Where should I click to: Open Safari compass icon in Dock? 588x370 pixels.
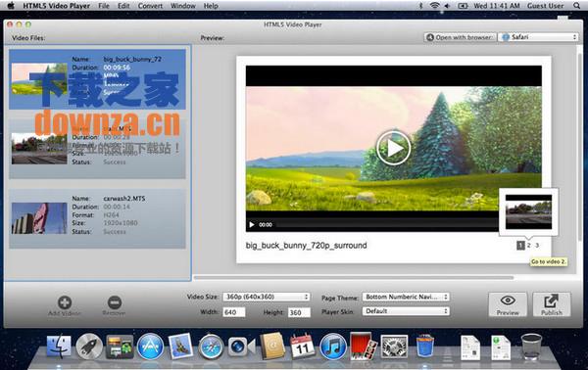click(x=211, y=347)
